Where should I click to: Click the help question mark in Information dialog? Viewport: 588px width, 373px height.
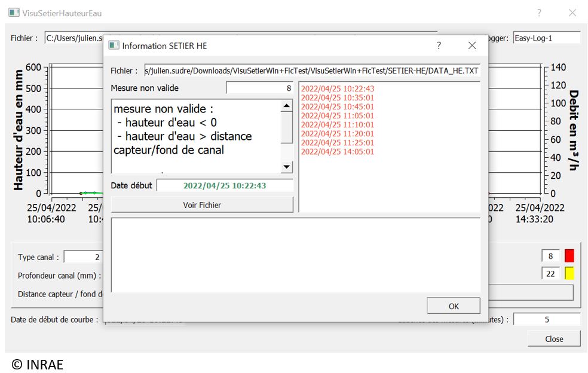pyautogui.click(x=439, y=45)
